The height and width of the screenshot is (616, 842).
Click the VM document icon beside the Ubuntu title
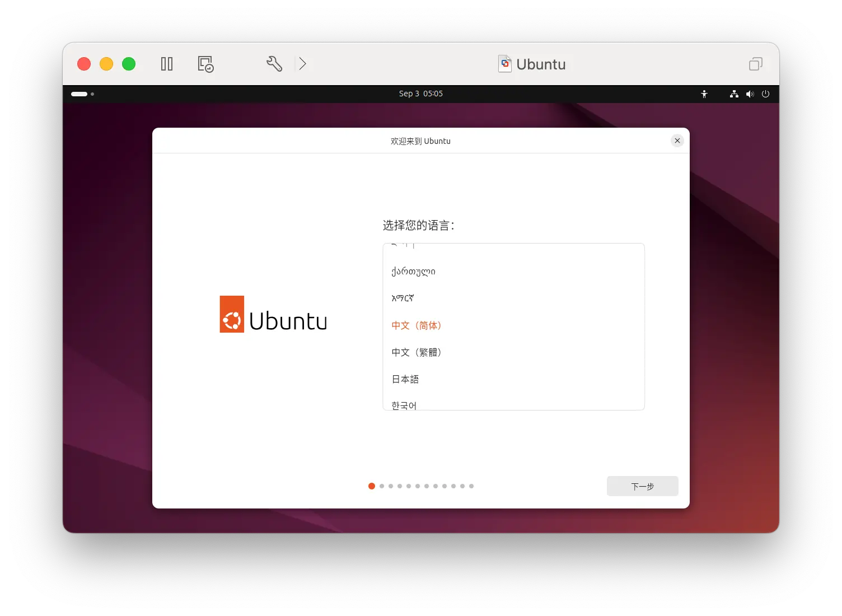[505, 64]
